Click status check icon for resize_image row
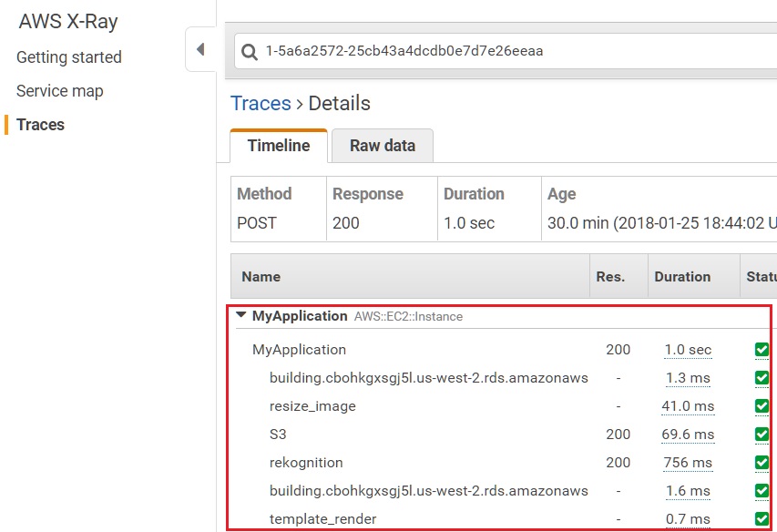Viewport: 777px width, 532px height. click(x=762, y=406)
